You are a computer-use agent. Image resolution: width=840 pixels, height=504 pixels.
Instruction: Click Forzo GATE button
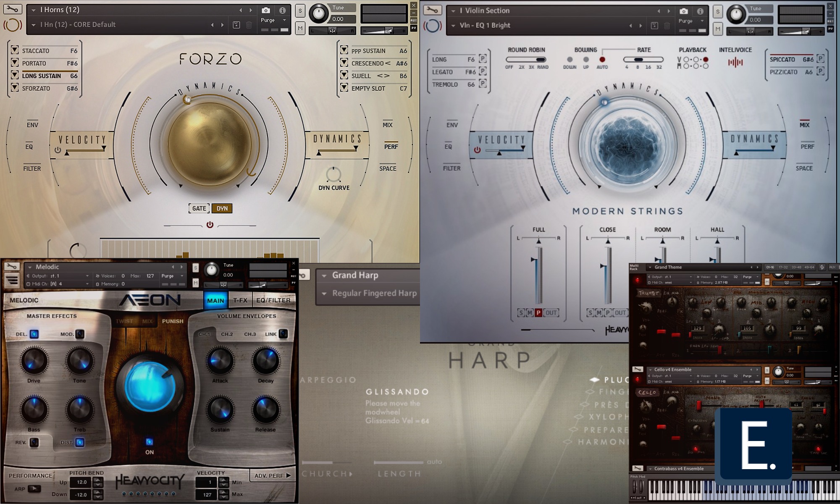click(x=199, y=208)
